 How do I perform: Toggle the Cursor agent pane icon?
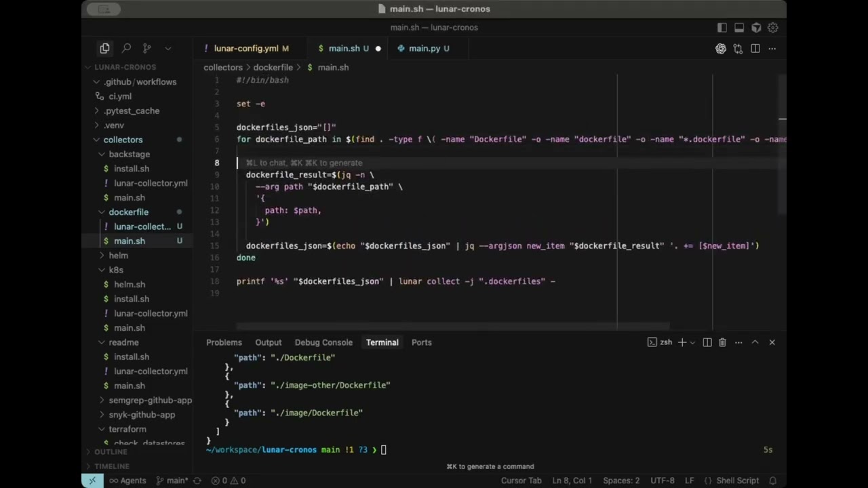pos(756,28)
